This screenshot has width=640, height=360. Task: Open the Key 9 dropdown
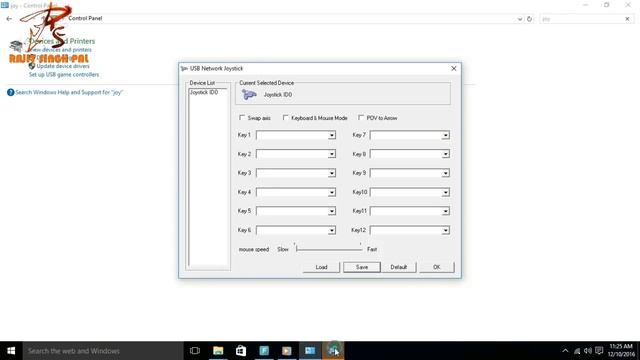pyautogui.click(x=446, y=173)
